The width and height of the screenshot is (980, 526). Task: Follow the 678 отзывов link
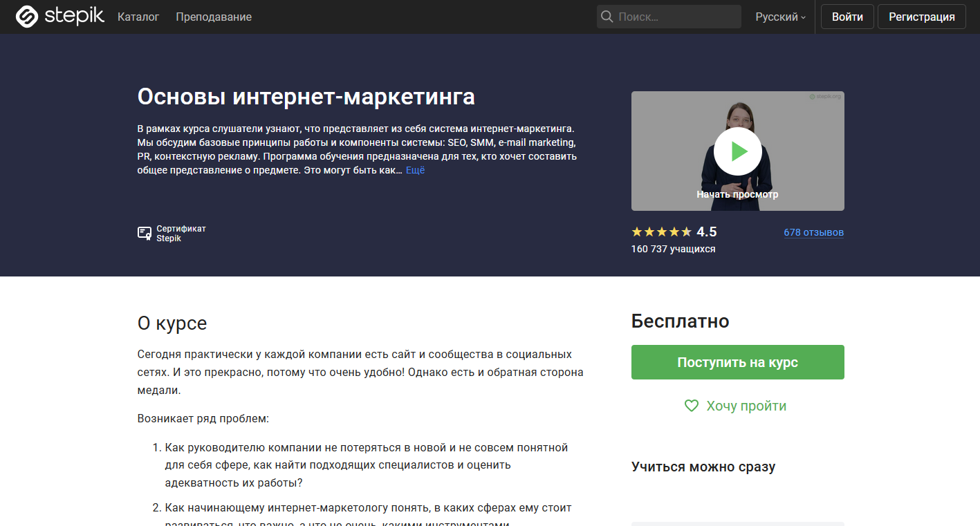coord(813,232)
